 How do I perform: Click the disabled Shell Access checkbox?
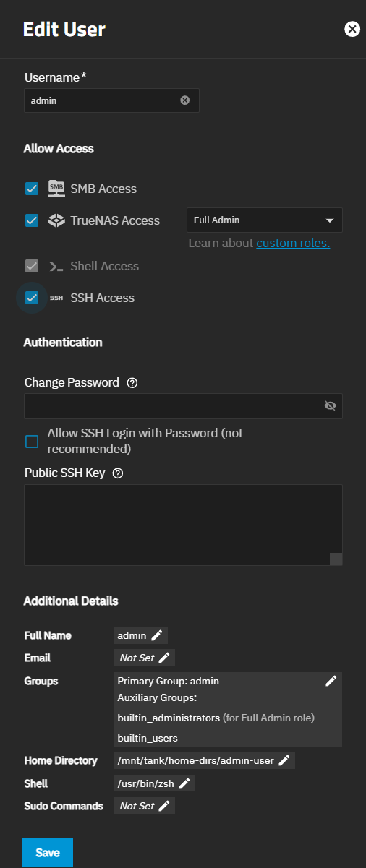coord(32,266)
